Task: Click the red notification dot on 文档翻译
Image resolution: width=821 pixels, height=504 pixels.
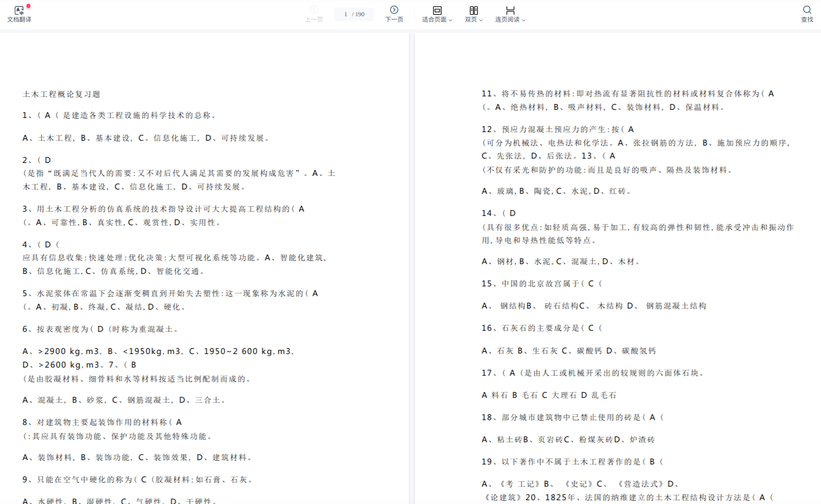Action: [x=28, y=6]
